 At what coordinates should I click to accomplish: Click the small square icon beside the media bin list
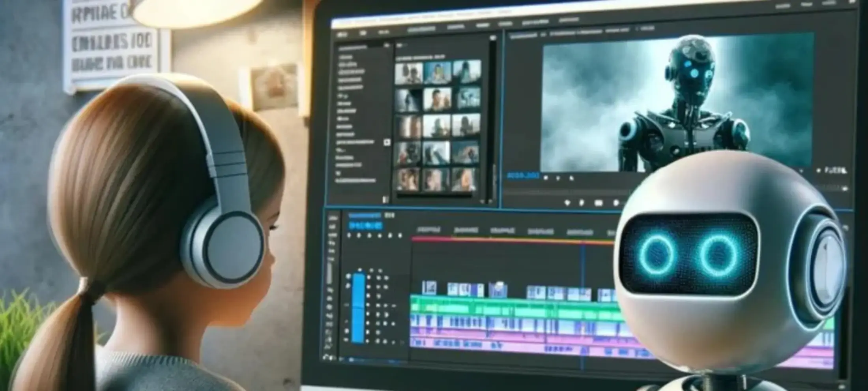(x=387, y=142)
